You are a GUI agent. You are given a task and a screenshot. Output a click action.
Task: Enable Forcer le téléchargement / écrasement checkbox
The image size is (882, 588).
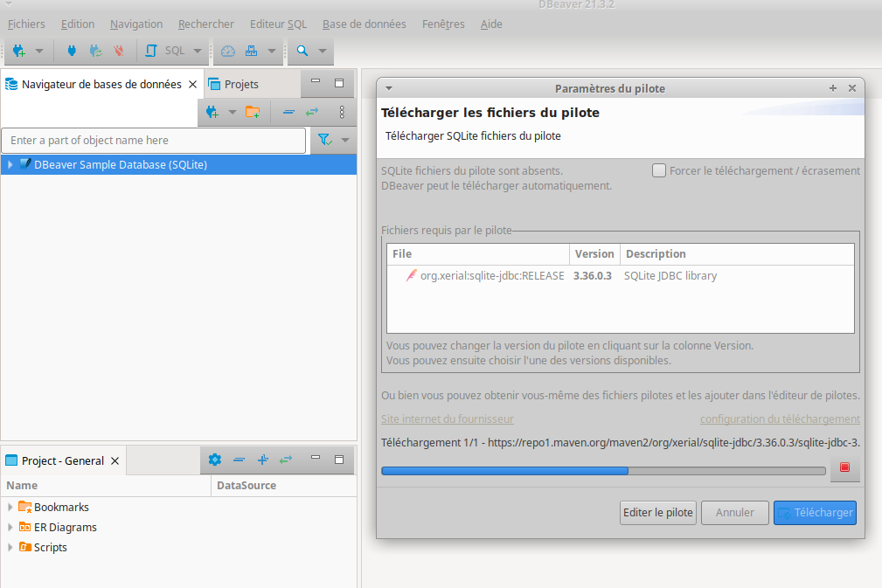659,170
